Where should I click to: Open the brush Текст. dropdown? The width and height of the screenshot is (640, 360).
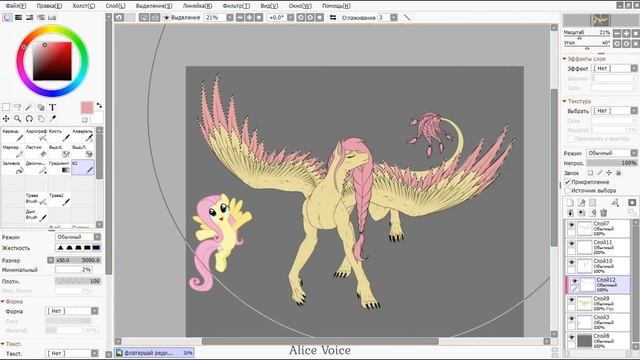click(72, 353)
